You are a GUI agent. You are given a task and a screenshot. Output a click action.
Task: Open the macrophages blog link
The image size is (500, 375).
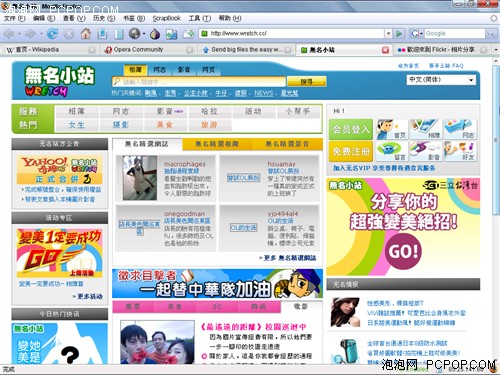tap(185, 164)
